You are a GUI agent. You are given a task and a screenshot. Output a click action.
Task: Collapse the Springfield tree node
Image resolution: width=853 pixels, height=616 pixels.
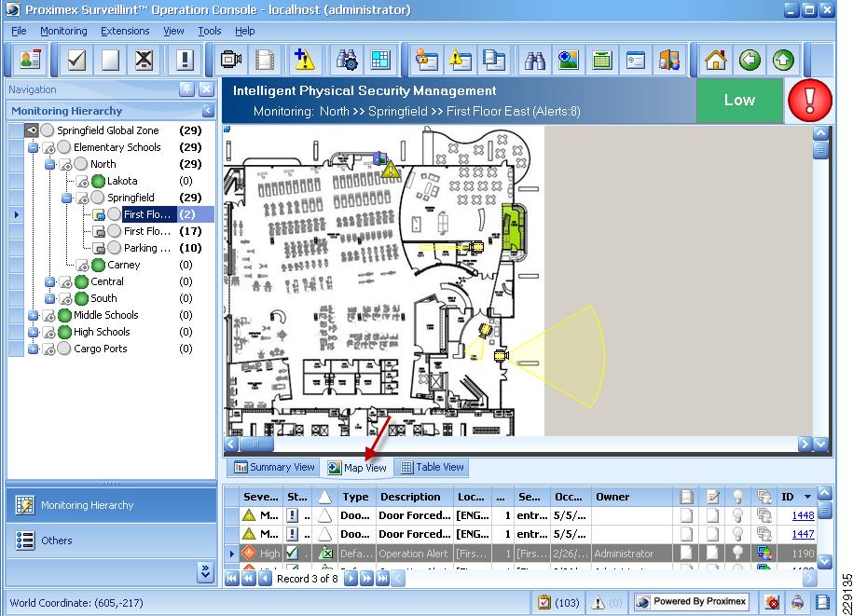pos(66,198)
